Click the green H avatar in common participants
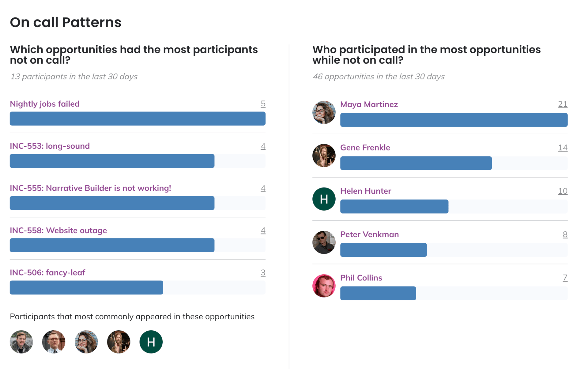 151,342
